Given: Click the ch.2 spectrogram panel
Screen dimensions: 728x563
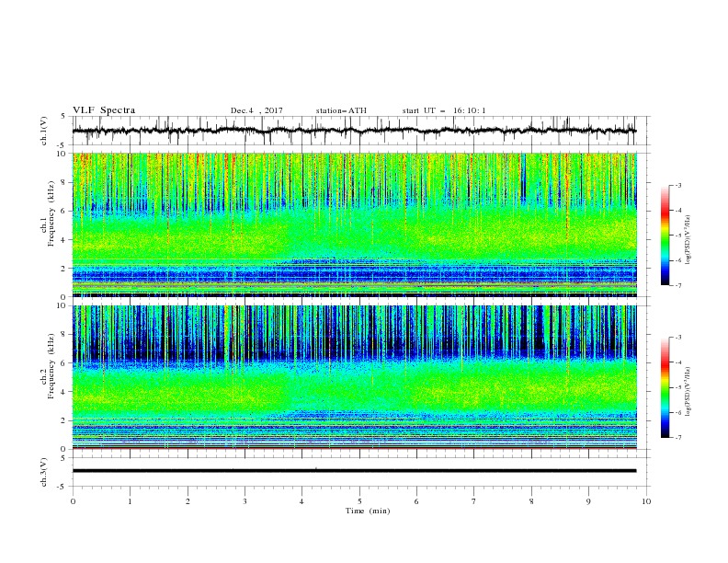Looking at the screenshot, I should pyautogui.click(x=355, y=377).
